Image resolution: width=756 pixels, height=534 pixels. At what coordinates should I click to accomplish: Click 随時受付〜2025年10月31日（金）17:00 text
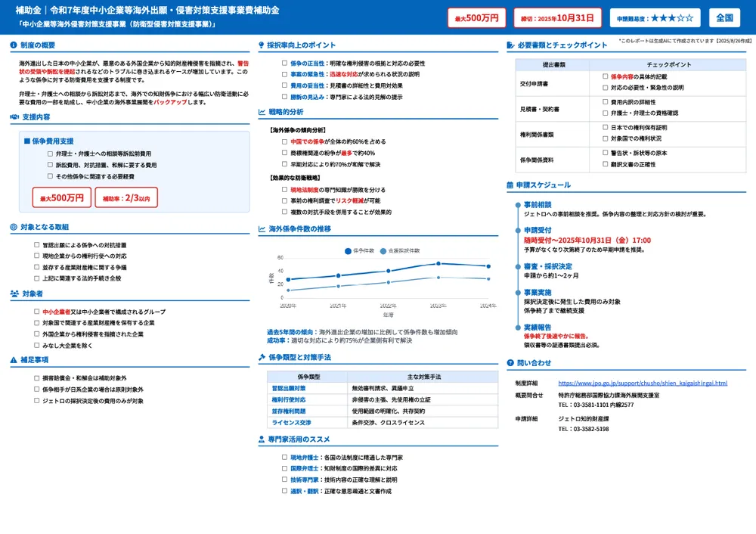click(x=587, y=241)
